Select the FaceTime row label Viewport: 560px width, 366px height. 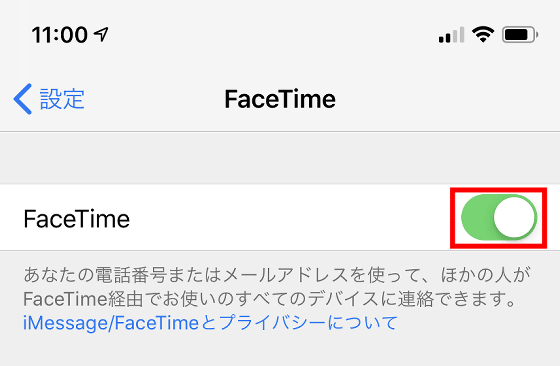tap(76, 219)
